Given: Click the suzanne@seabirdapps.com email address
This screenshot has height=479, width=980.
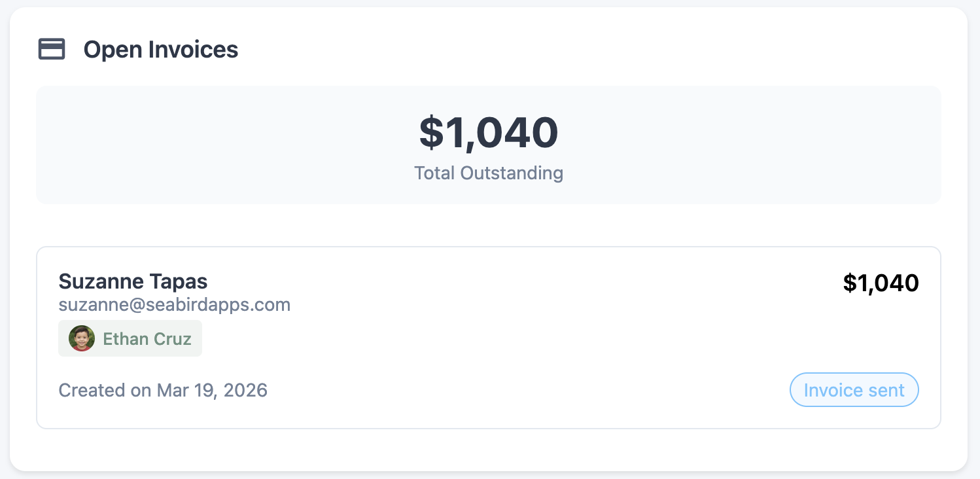Looking at the screenshot, I should click(174, 305).
